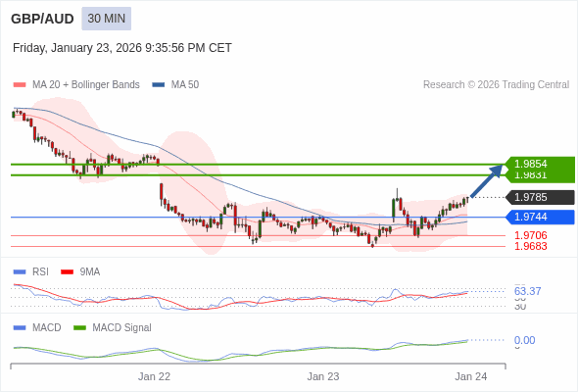Image resolution: width=578 pixels, height=392 pixels.
Task: Click the Jan 23 date axis label
Action: (x=323, y=376)
